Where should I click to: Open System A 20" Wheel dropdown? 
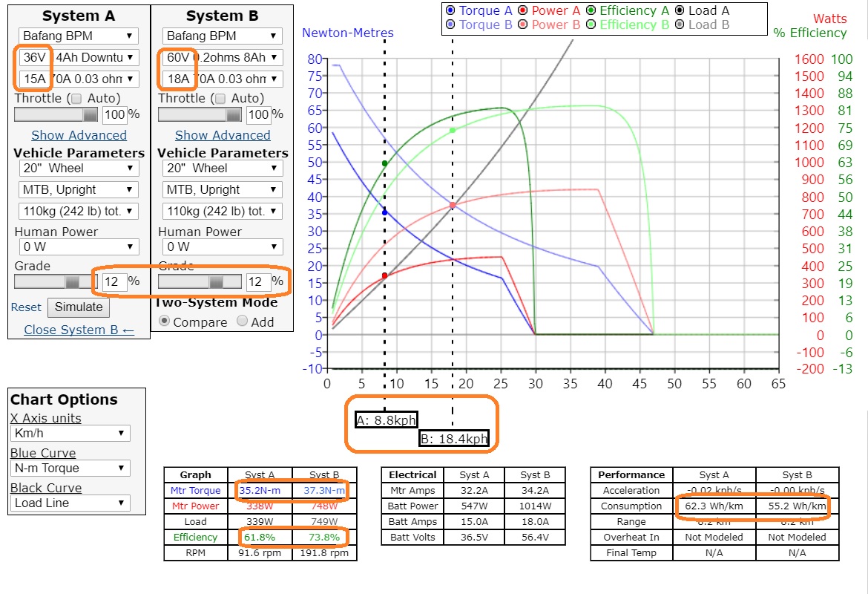pyautogui.click(x=78, y=169)
